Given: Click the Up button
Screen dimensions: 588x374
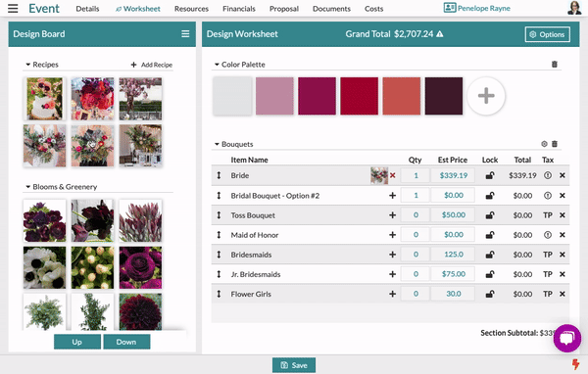Looking at the screenshot, I should point(77,342).
